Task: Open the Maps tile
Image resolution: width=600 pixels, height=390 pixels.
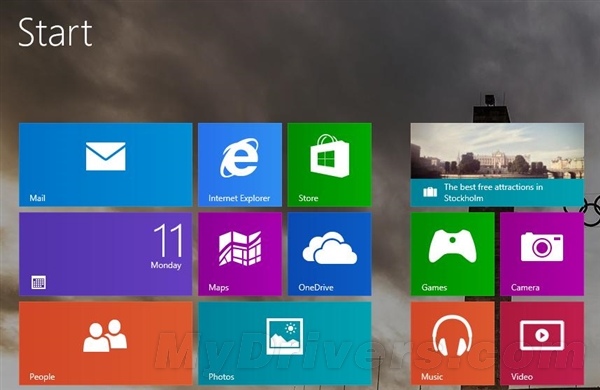Action: (240, 254)
